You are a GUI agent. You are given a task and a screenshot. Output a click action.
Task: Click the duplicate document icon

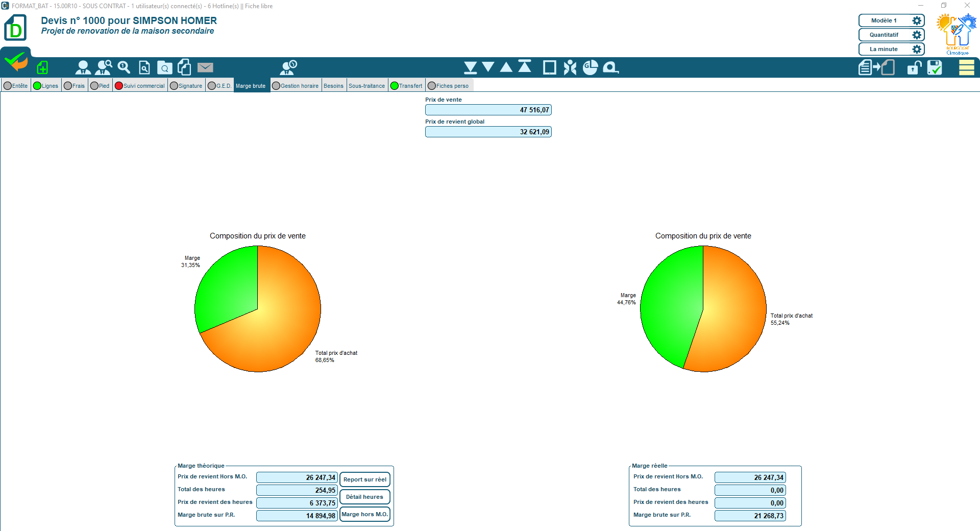pyautogui.click(x=184, y=67)
